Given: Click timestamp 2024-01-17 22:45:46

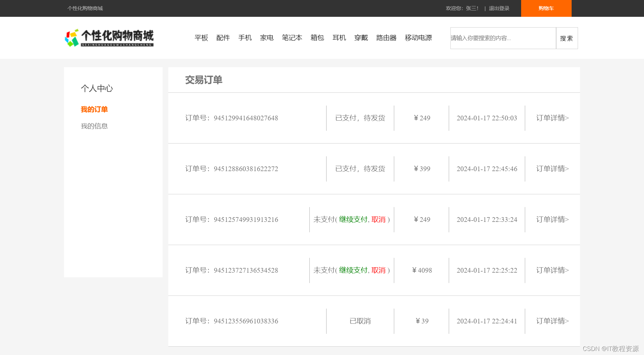Looking at the screenshot, I should coord(487,169).
